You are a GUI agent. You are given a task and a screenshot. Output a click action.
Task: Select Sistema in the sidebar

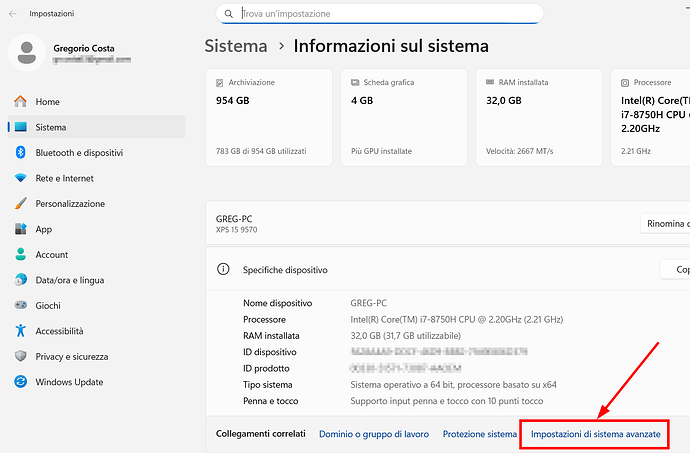point(96,127)
